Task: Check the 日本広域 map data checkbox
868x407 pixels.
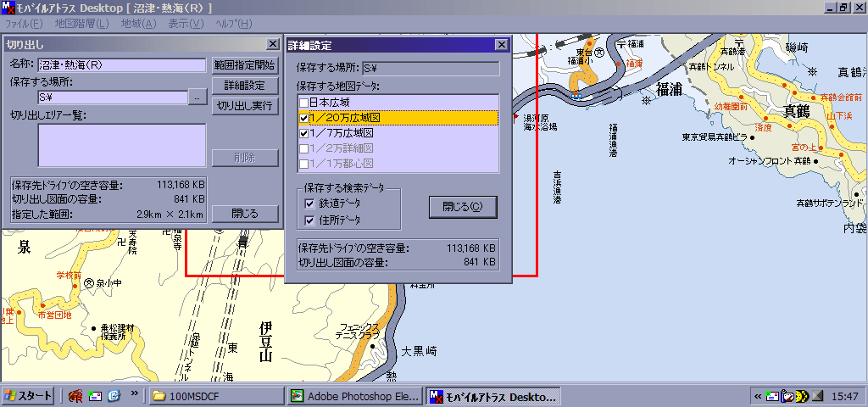Action: 304,103
